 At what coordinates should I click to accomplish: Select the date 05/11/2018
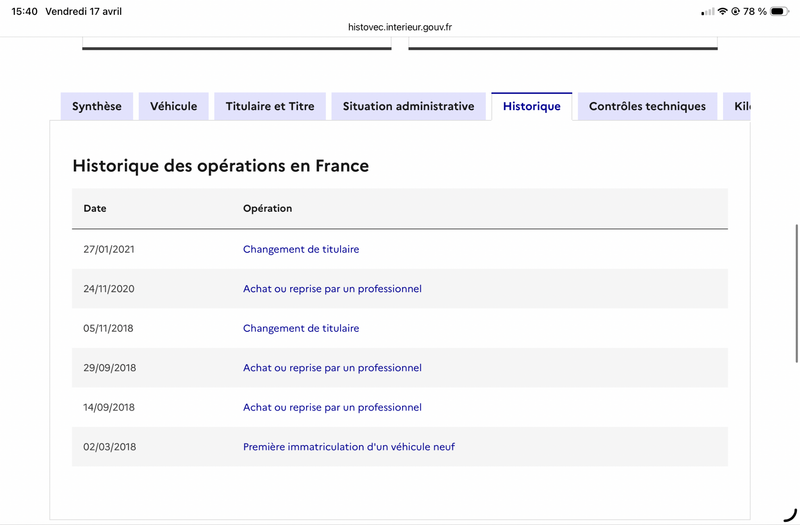point(108,328)
